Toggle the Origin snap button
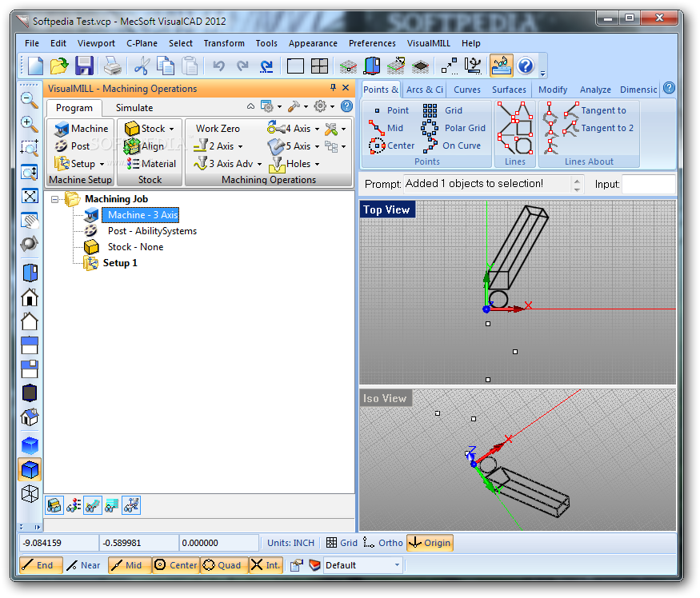The image size is (700, 598). point(430,543)
